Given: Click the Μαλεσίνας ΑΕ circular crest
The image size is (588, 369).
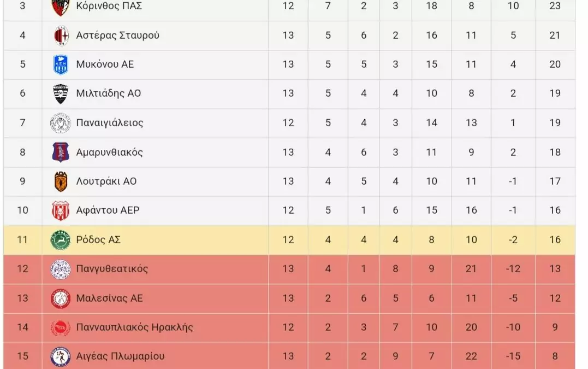Looking at the screenshot, I should point(61,298).
